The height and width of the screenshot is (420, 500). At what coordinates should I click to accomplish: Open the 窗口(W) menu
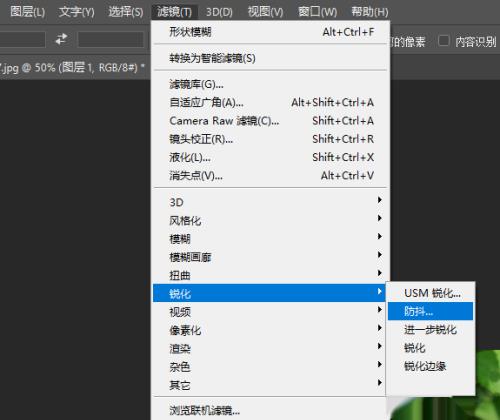pos(317,12)
